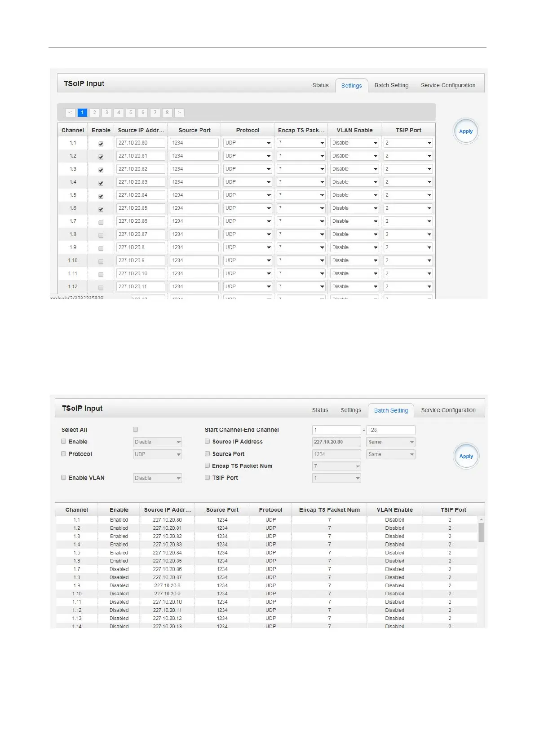Tick the Select All checkbox

pyautogui.click(x=136, y=430)
